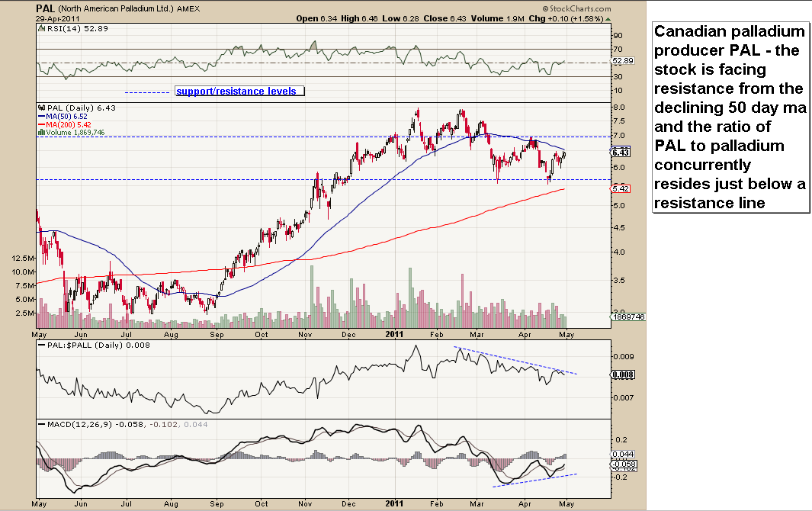Click the Canadian palladium producer annotation box
Viewport: 812px width, 511px height.
click(x=730, y=117)
